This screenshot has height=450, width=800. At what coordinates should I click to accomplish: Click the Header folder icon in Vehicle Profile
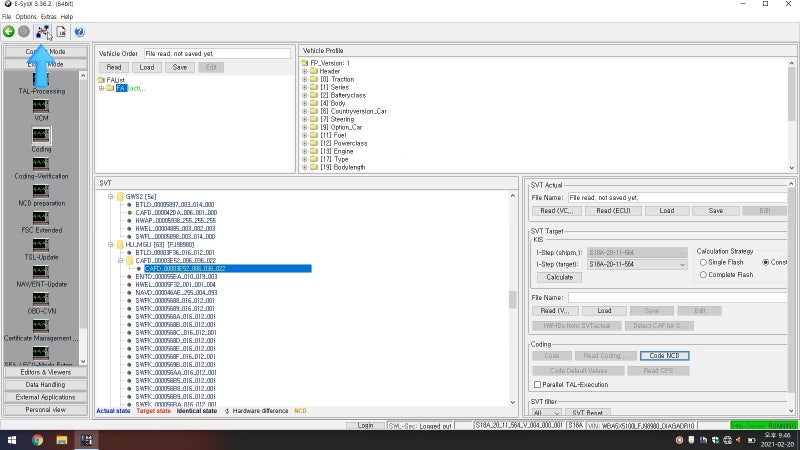tap(314, 71)
